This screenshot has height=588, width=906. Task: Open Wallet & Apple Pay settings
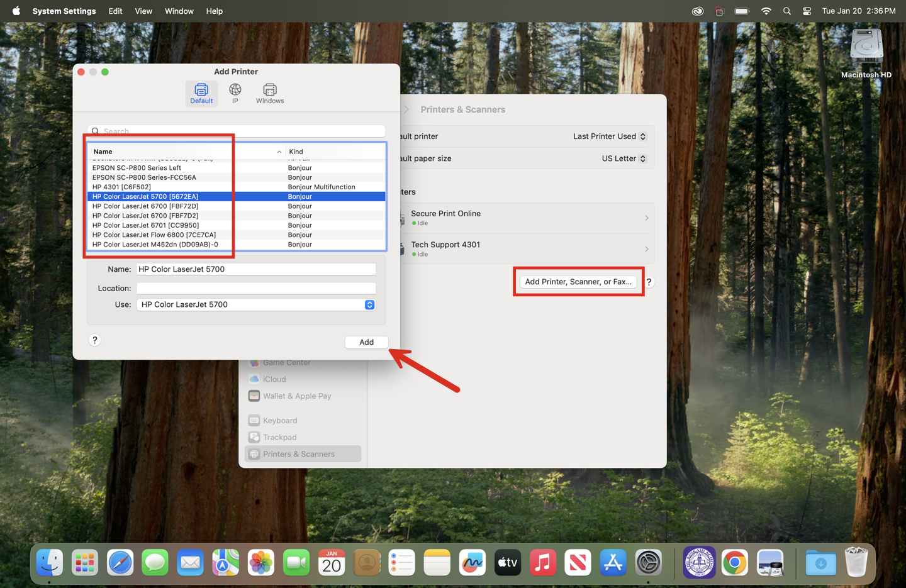coord(303,396)
